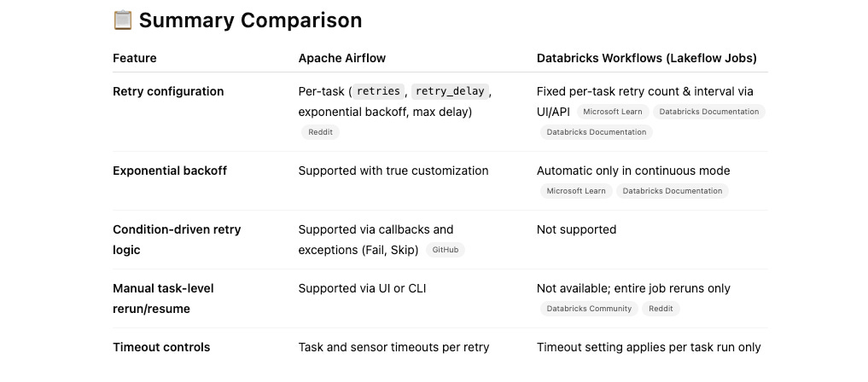Click the Not supported cell text

576,229
